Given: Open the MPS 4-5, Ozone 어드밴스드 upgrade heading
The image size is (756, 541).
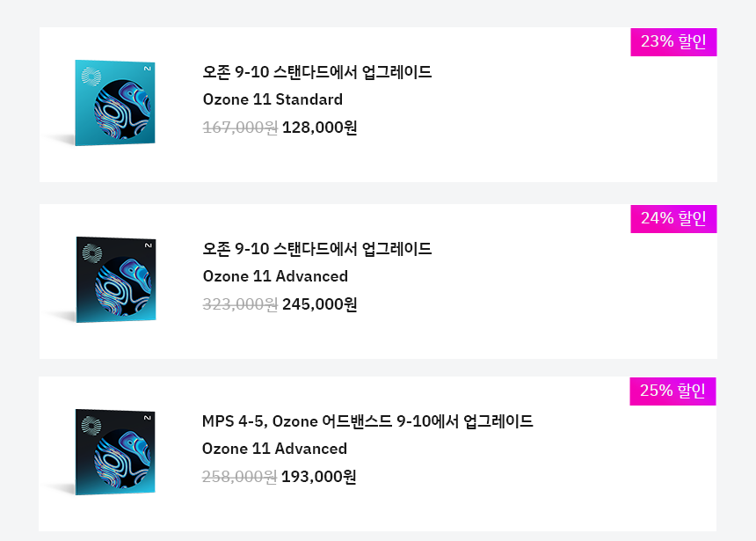Looking at the screenshot, I should [x=367, y=420].
